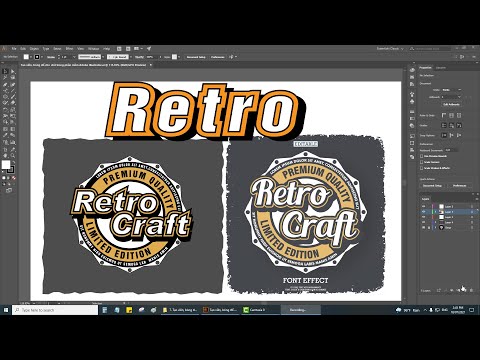Image resolution: width=480 pixels, height=360 pixels.
Task: Click the Windows taskbar search box
Action: coord(55,310)
